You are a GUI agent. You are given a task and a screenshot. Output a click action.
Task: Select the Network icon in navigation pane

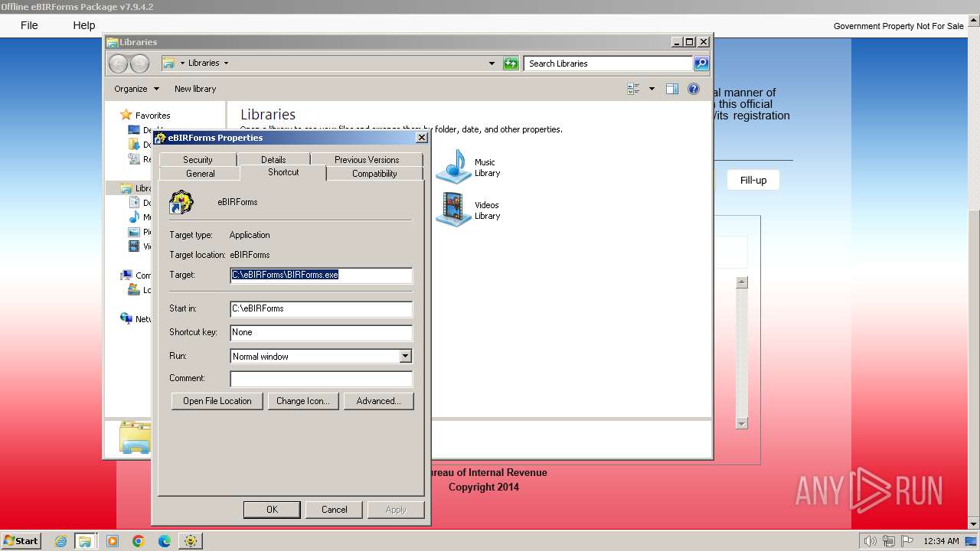[x=126, y=318]
